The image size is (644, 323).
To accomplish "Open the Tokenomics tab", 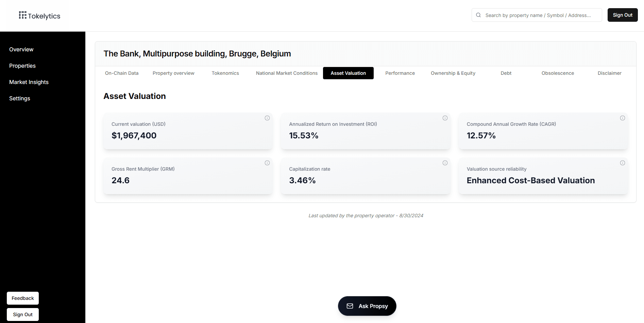I will click(x=225, y=73).
